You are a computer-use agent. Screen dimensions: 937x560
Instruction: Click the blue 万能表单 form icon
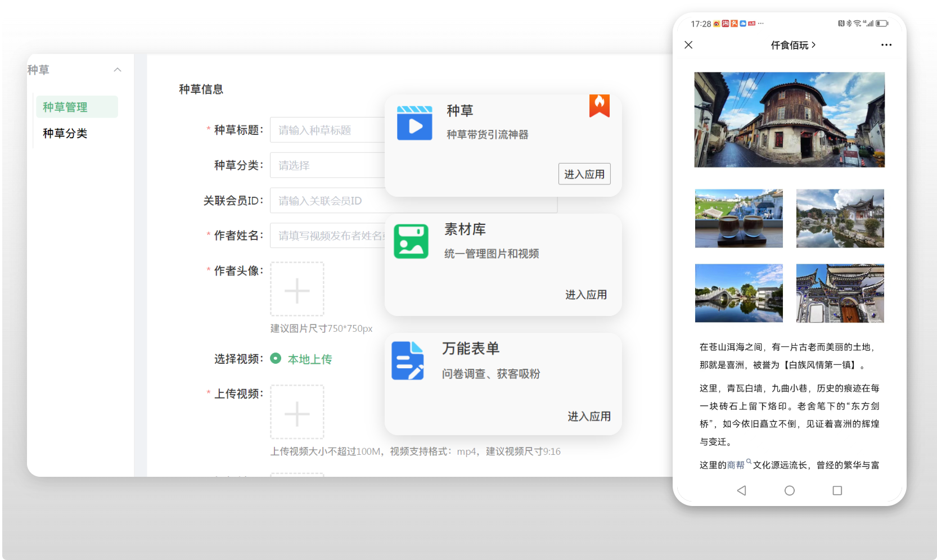coord(408,360)
